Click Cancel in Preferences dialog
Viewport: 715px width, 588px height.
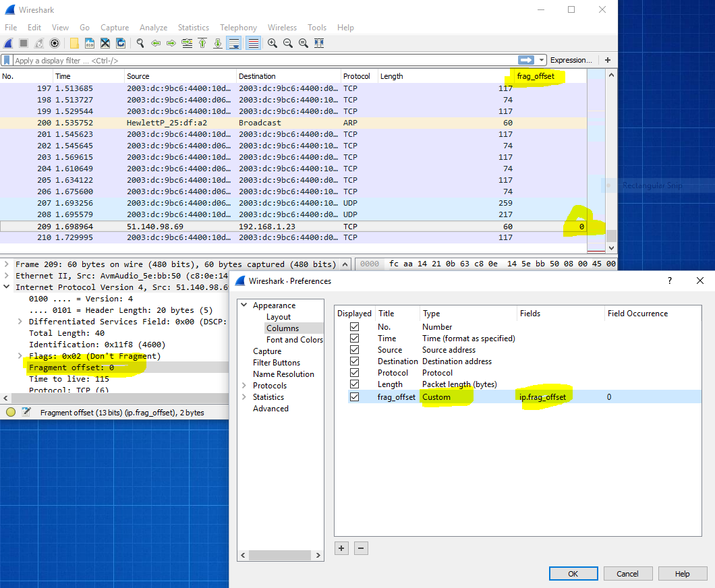click(627, 573)
